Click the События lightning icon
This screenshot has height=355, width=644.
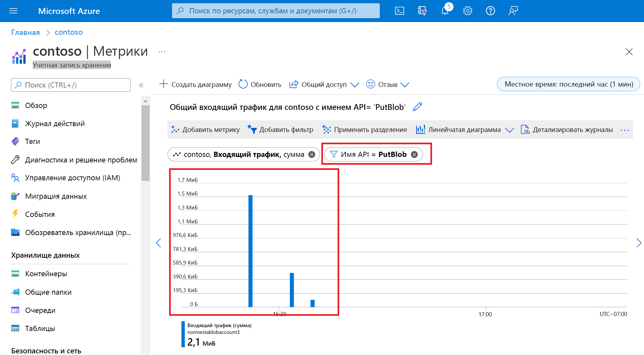15,214
